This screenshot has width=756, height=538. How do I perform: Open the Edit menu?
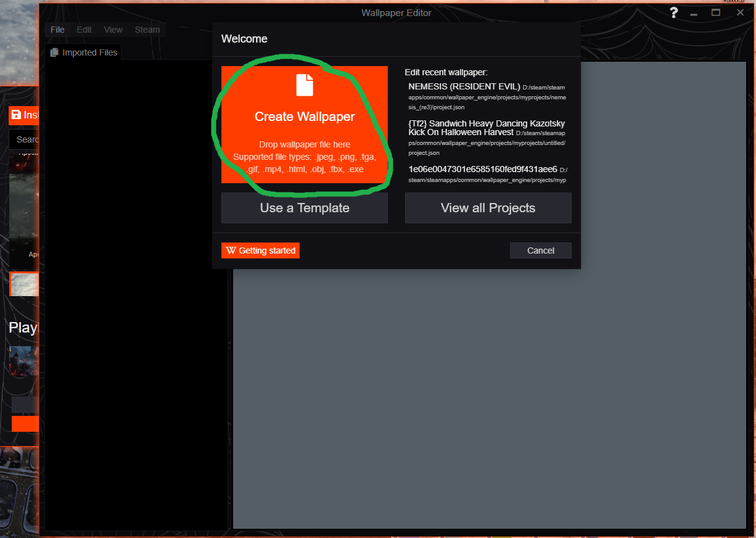pyautogui.click(x=84, y=30)
